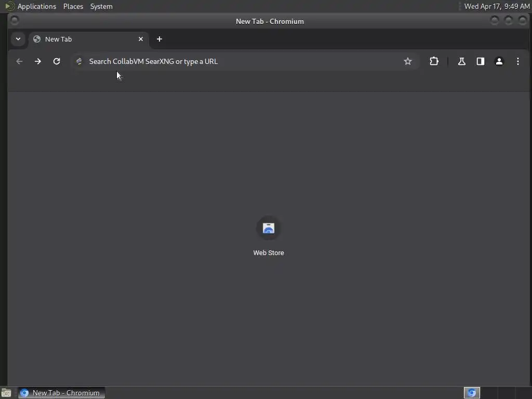Open the Applications menu
532x399 pixels.
pyautogui.click(x=37, y=6)
